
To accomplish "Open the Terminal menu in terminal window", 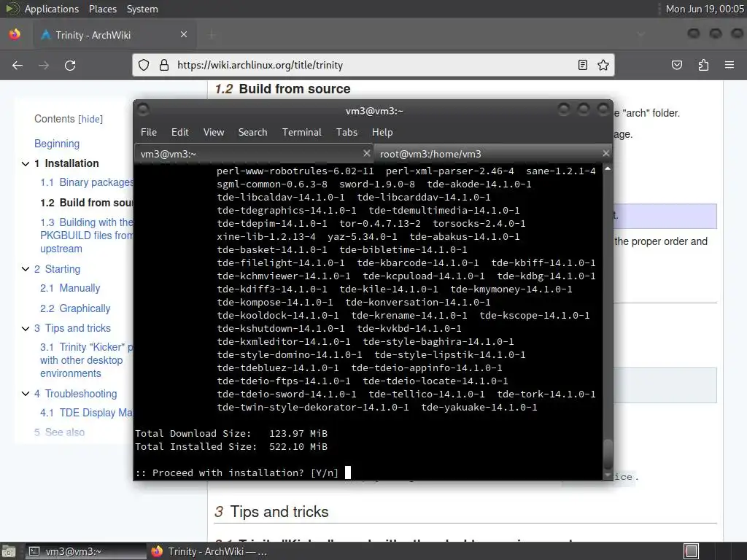I will tap(301, 132).
